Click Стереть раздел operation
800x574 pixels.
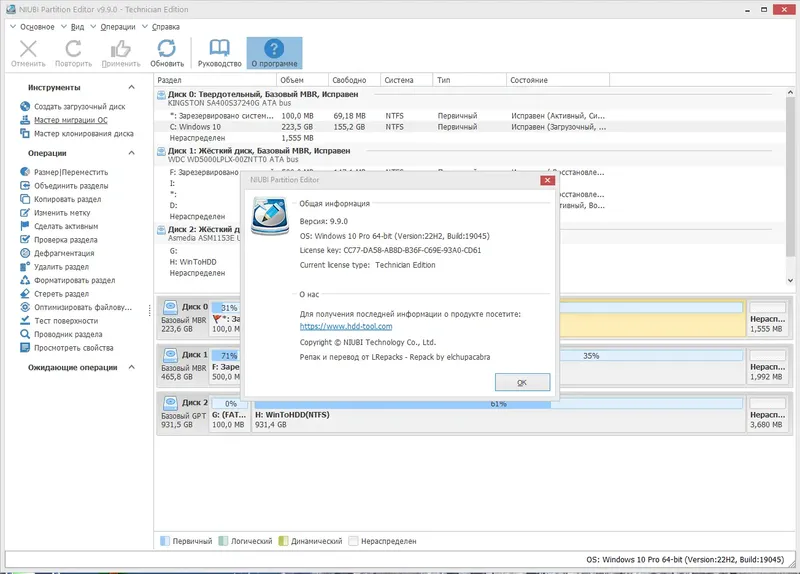[x=55, y=294]
